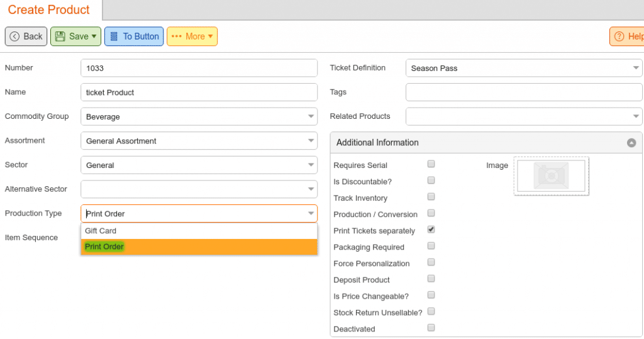Check the Deposit Product checkbox
The height and width of the screenshot is (339, 644).
point(431,279)
